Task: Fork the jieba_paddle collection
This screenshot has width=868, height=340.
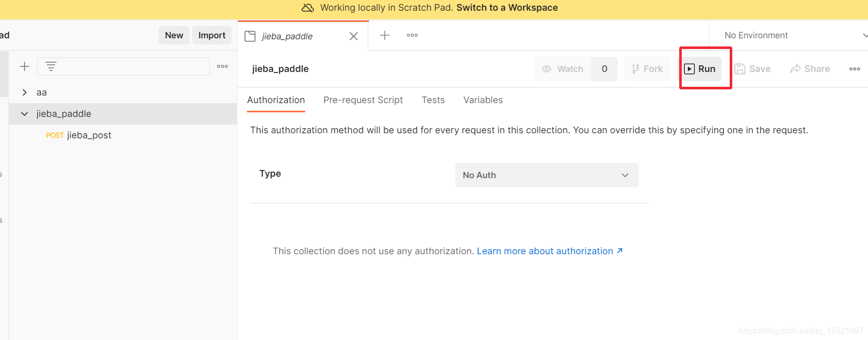Action: coord(647,69)
